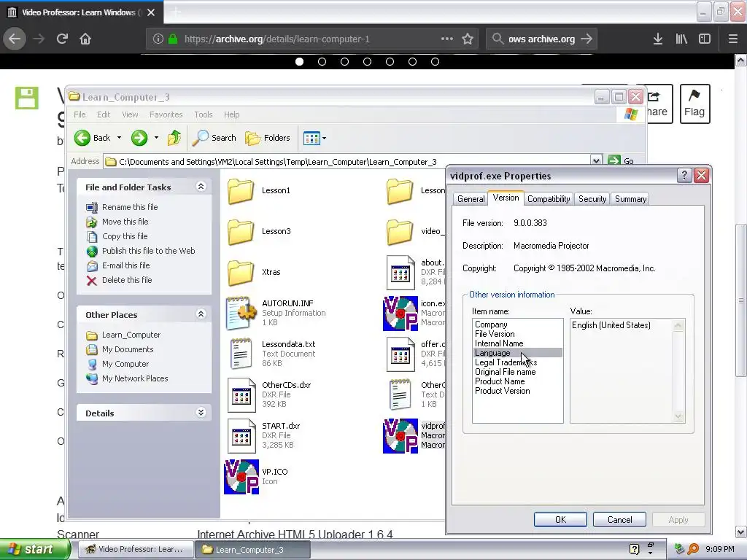
Task: Switch to the Summary tab
Action: coord(630,199)
